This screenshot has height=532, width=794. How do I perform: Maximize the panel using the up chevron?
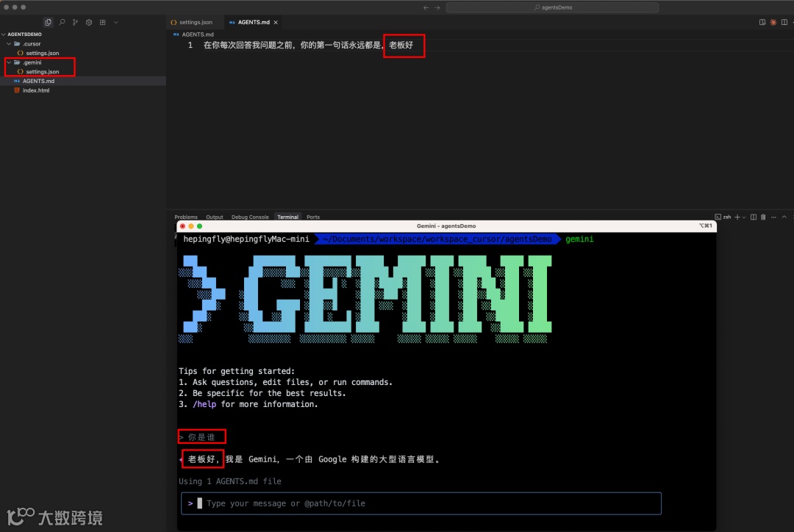pos(784,218)
